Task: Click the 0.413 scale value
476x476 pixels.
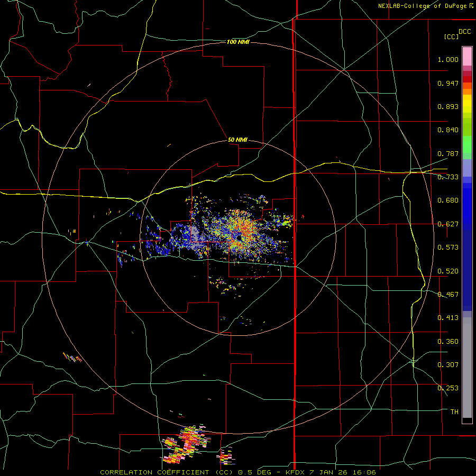Action: click(448, 318)
